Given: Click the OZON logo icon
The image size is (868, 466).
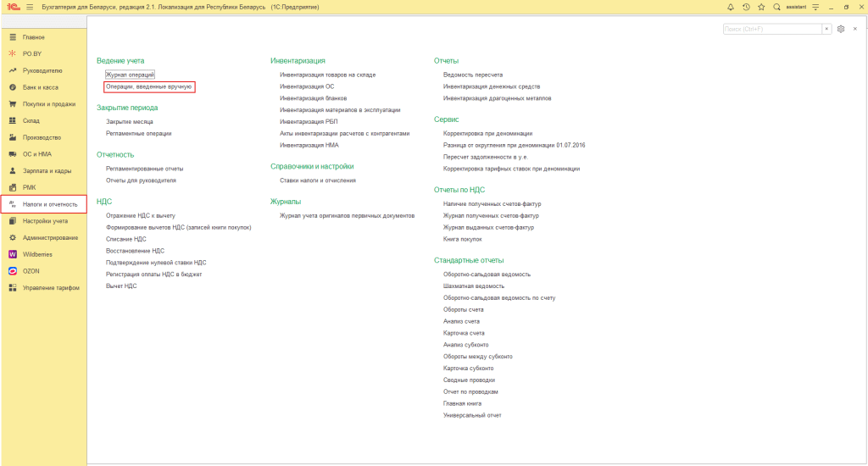Looking at the screenshot, I should point(12,271).
